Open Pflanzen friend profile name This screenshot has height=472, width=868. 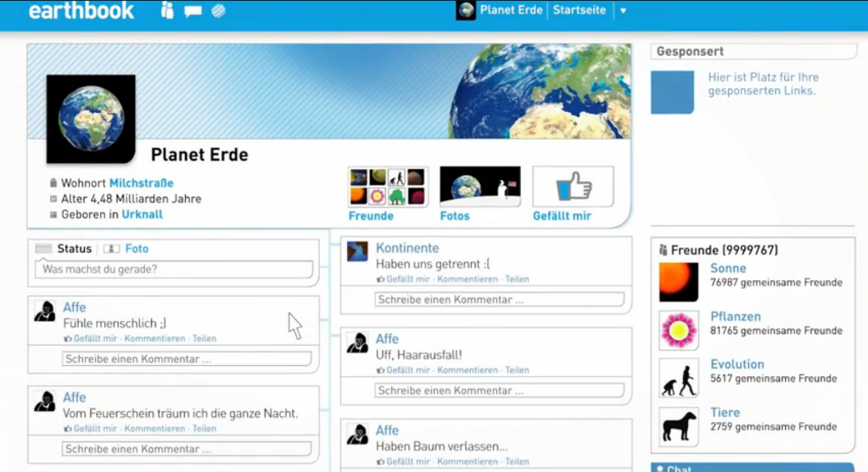pyautogui.click(x=735, y=317)
